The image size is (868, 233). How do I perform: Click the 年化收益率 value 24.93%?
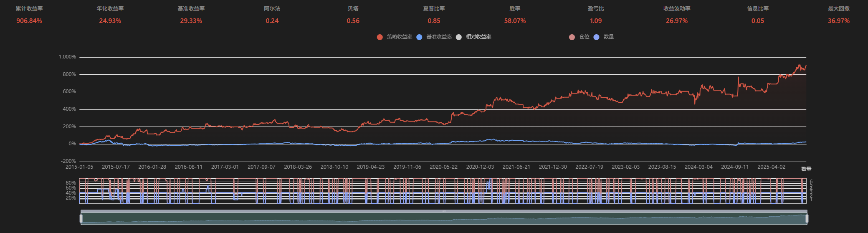(110, 21)
